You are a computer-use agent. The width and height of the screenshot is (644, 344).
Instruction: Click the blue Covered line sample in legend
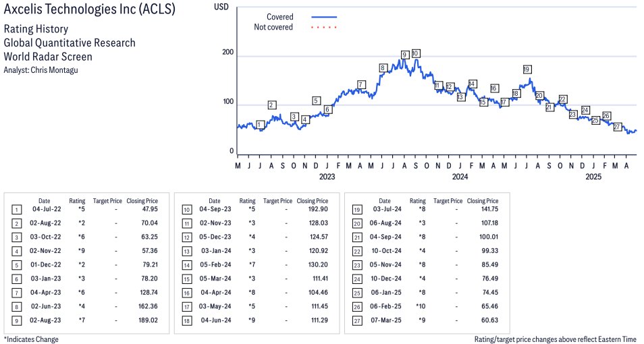coord(324,18)
